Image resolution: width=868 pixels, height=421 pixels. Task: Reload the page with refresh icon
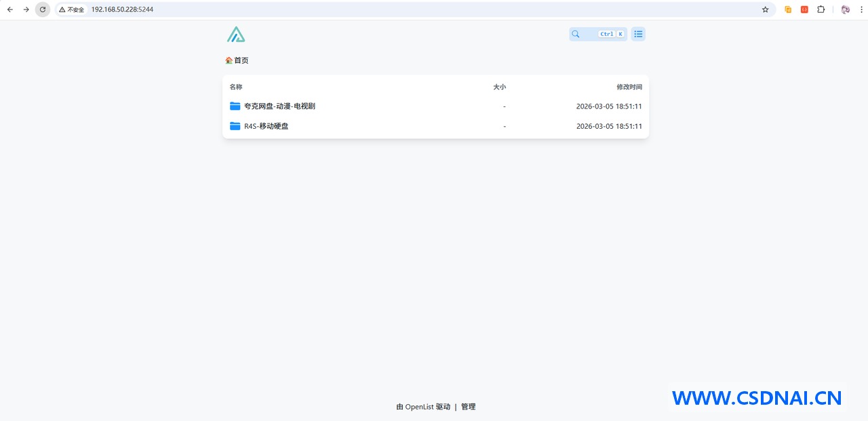point(43,9)
